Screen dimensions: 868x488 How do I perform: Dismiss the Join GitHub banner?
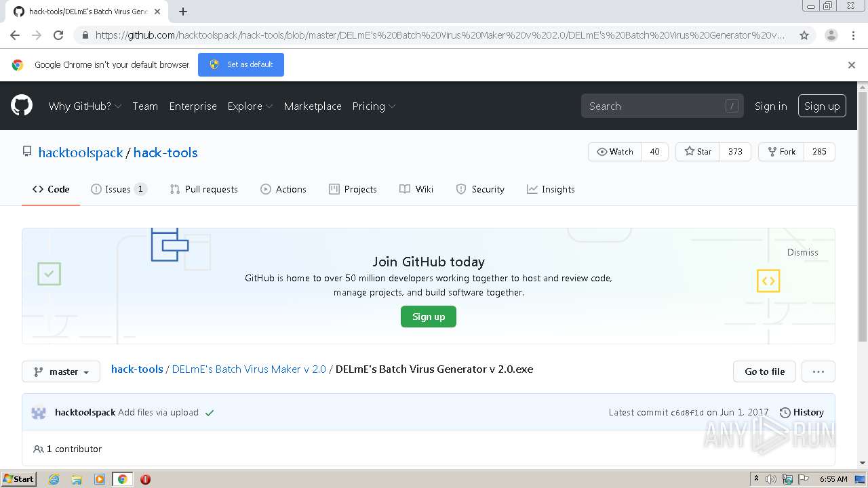click(x=802, y=252)
